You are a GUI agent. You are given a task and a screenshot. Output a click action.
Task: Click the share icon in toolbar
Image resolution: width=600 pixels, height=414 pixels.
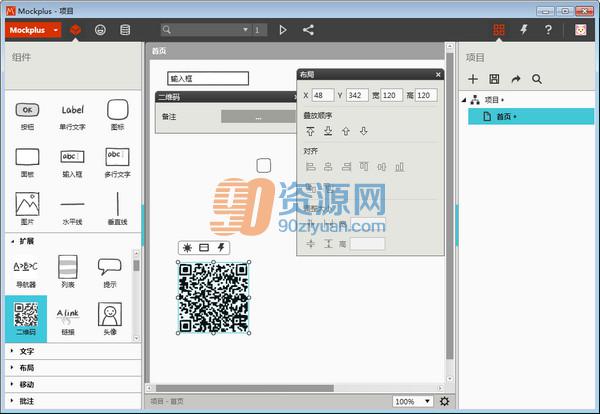click(x=308, y=30)
